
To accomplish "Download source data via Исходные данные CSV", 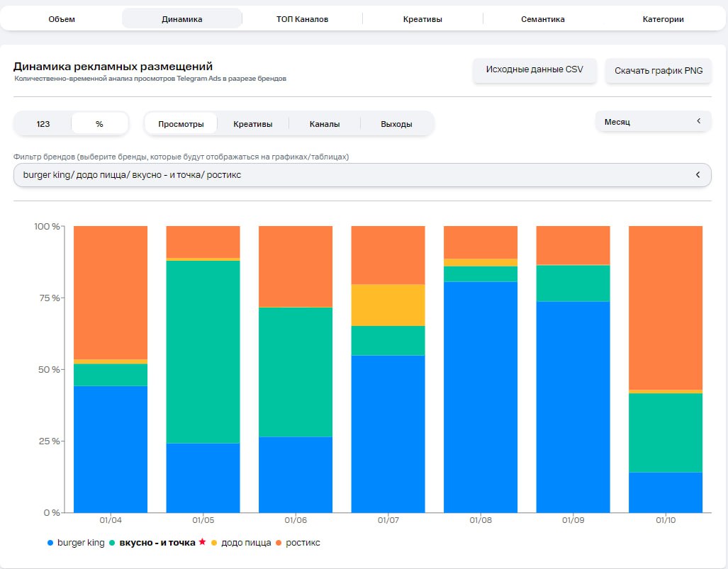I will pyautogui.click(x=534, y=69).
